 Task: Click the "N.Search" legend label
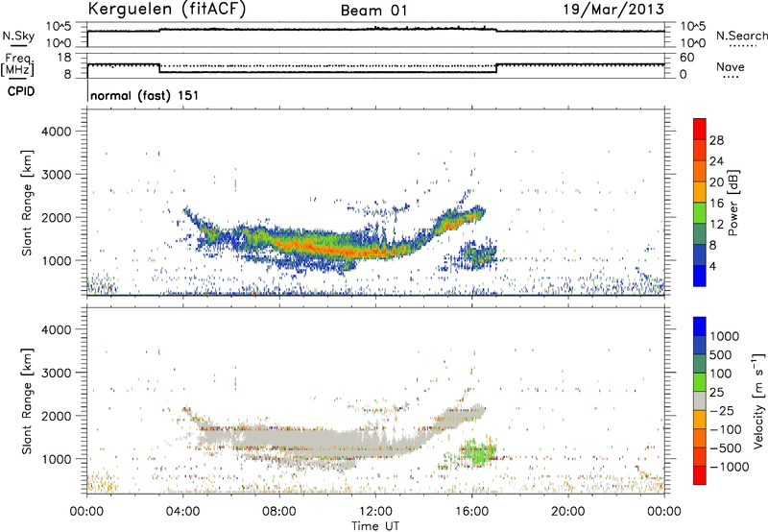tap(741, 36)
